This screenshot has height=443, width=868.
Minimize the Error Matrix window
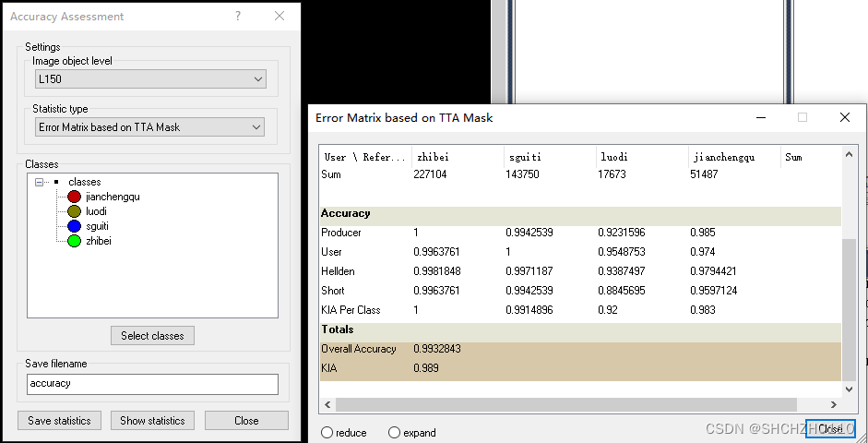point(761,117)
